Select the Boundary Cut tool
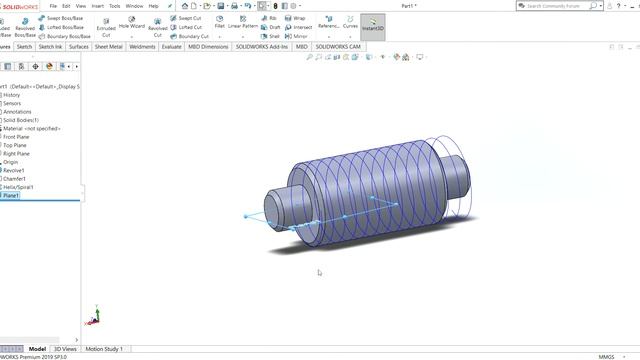This screenshot has width=640, height=360. coord(189,36)
